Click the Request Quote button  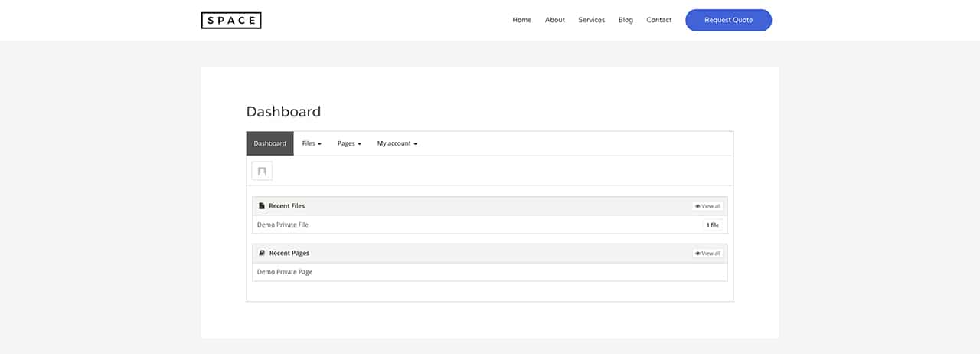point(729,20)
